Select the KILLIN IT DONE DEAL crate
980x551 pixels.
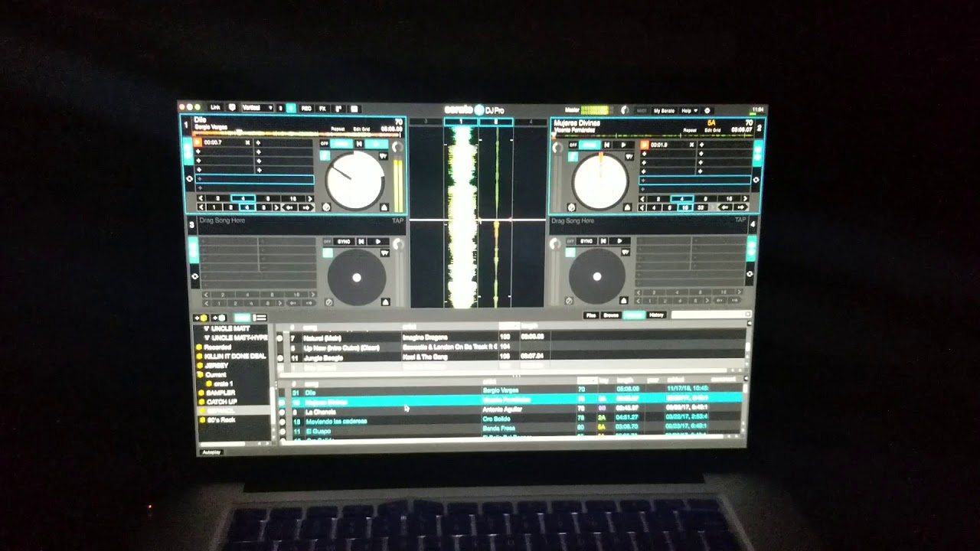(235, 356)
